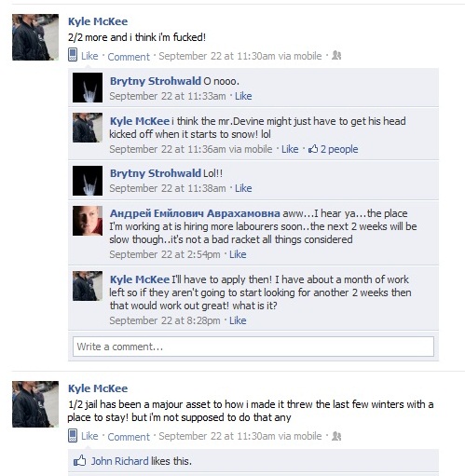The height and width of the screenshot is (476, 465).
Task: Click Comment on the '1/2 jail' post
Action: [129, 437]
